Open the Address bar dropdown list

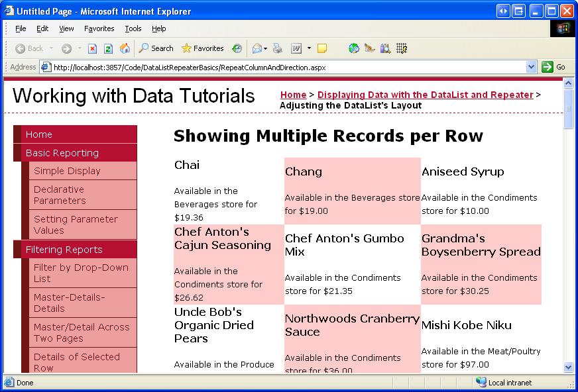531,66
